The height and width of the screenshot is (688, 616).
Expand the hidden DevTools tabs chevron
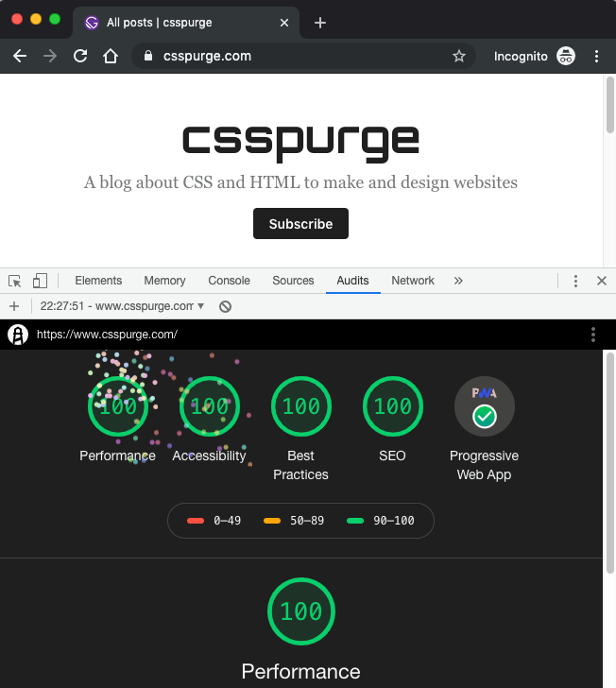pos(458,281)
